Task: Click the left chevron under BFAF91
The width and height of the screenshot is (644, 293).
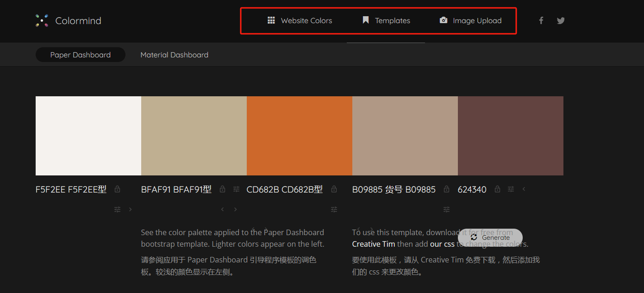Action: [x=222, y=209]
